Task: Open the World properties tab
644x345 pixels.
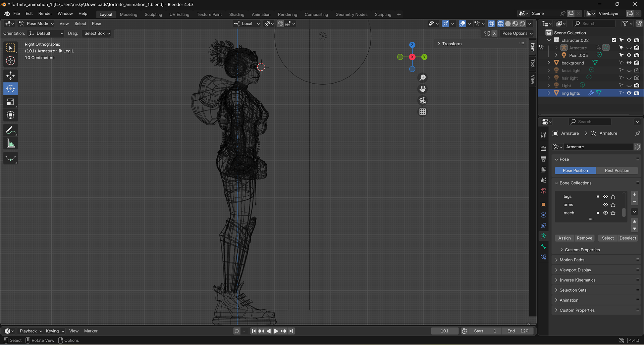Action: [543, 191]
